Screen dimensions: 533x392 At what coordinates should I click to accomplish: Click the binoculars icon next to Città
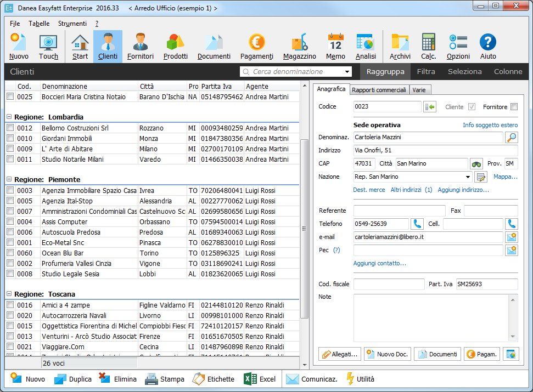coord(476,164)
